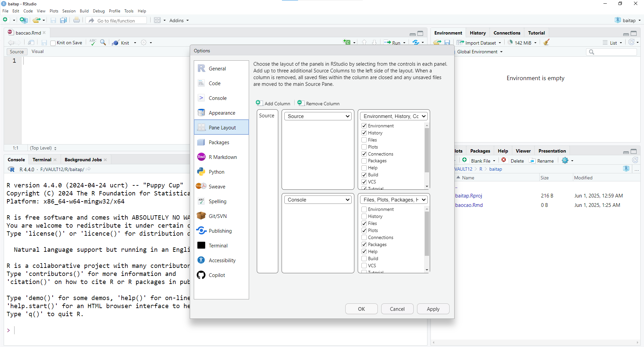644x347 pixels.
Task: Uncheck Environment in top-right pane list
Action: [x=364, y=126]
